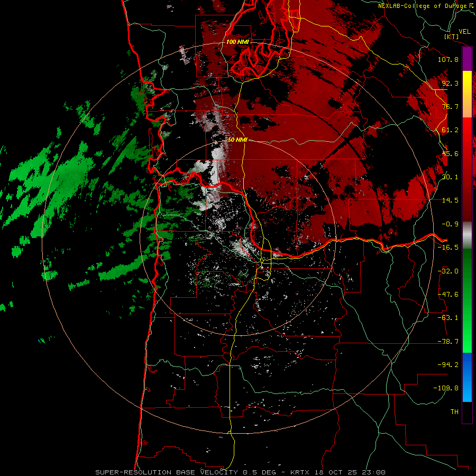
Task: Click the TH label on legend
Action: tap(454, 412)
